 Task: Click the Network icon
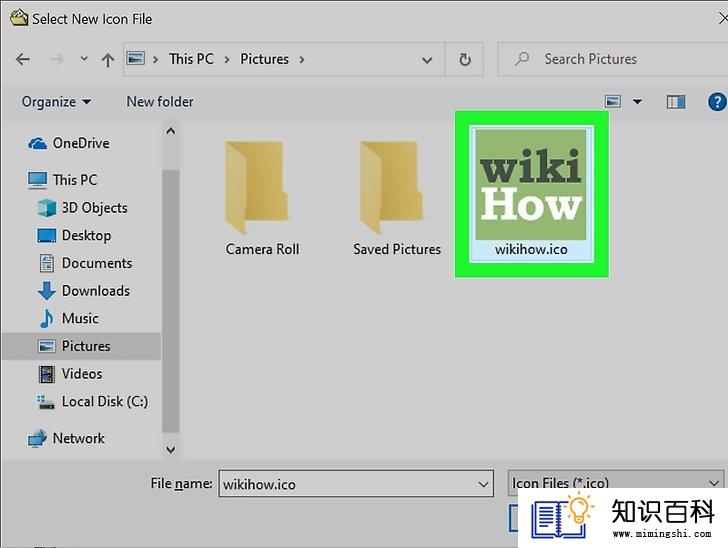(x=37, y=439)
